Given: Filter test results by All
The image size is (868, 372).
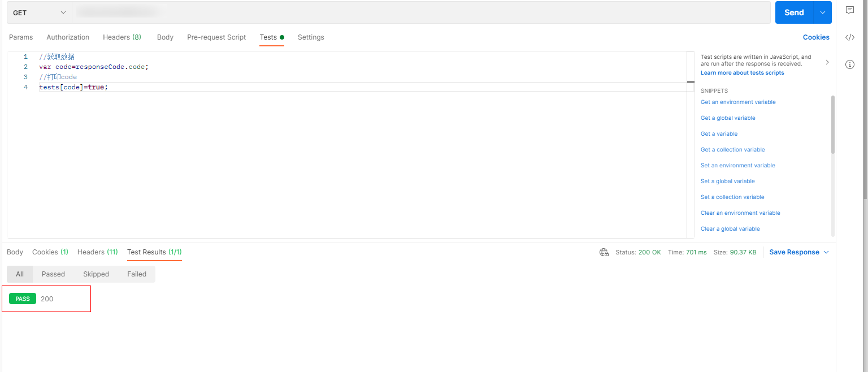Looking at the screenshot, I should click(x=20, y=274).
